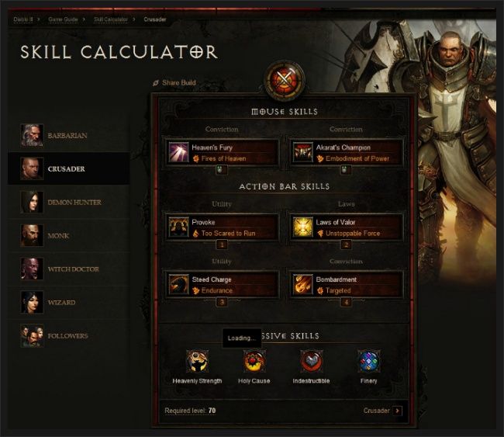Open the Laws of Valor skill icon
504x437 pixels.
tap(302, 227)
